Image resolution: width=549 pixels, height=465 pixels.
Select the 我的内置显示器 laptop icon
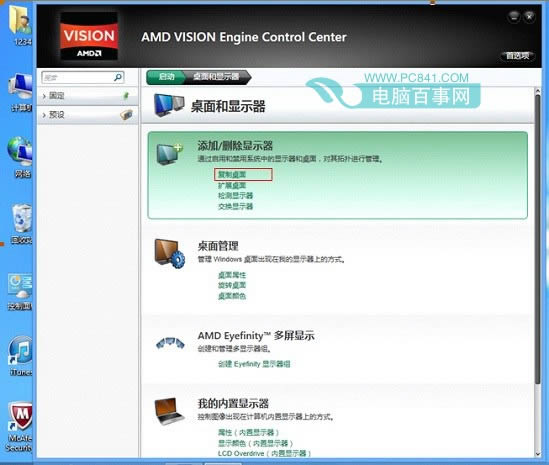point(169,411)
